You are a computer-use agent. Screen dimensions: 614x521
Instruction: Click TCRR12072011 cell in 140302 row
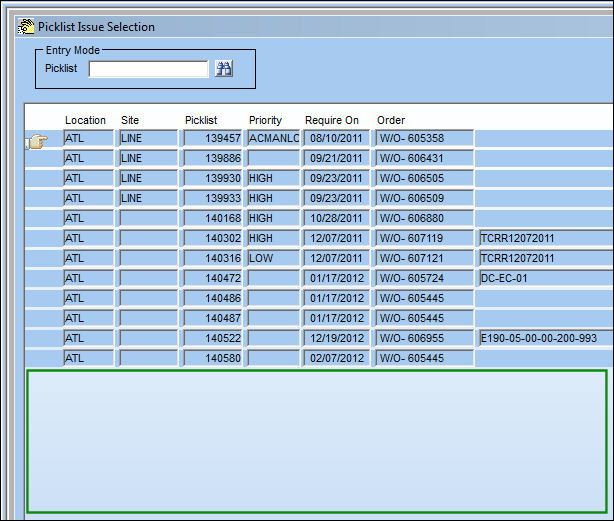(x=546, y=238)
